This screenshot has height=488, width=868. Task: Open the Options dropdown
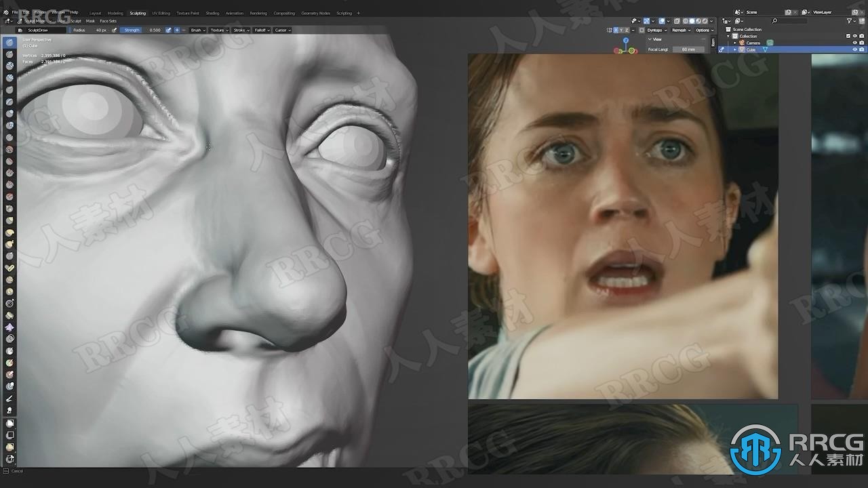(x=705, y=30)
